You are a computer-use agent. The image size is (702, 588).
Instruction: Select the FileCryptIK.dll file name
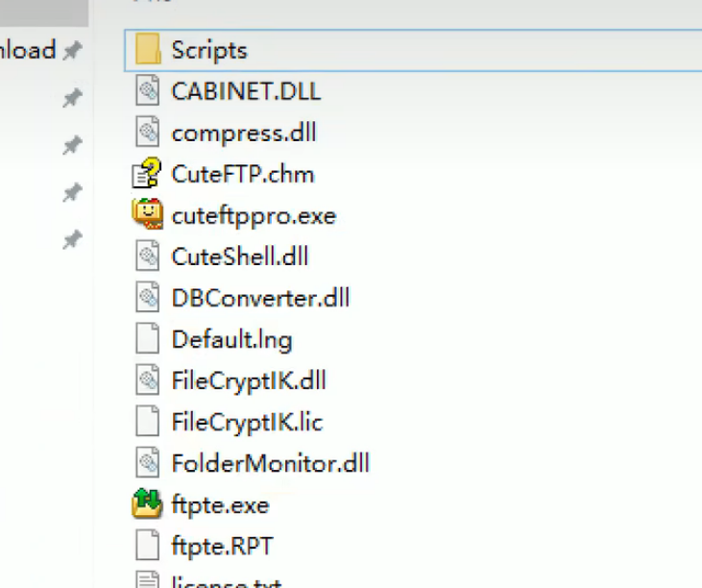click(x=249, y=381)
